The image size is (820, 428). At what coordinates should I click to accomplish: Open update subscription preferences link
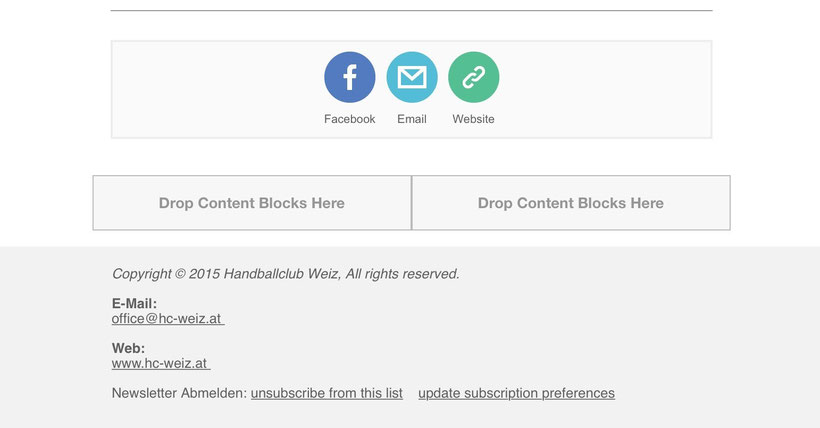(x=517, y=392)
